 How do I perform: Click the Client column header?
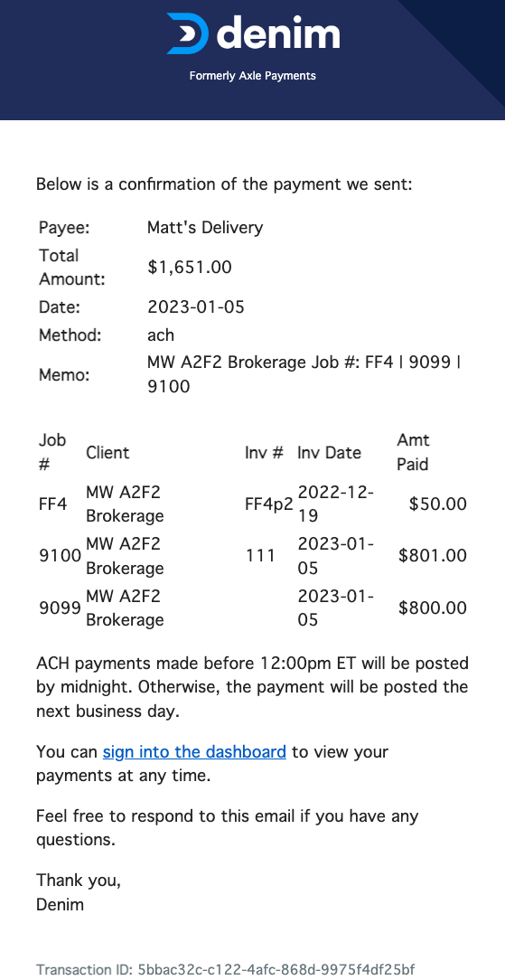(108, 453)
